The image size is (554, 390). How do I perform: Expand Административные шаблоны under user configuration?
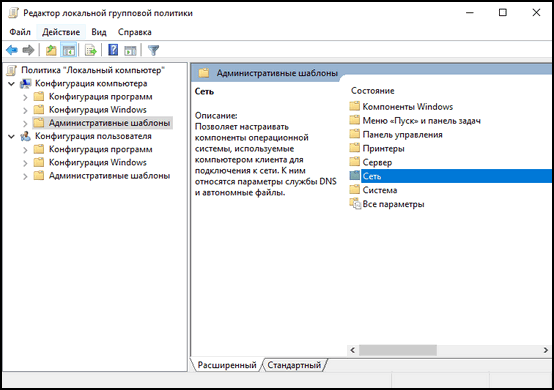[x=25, y=176]
